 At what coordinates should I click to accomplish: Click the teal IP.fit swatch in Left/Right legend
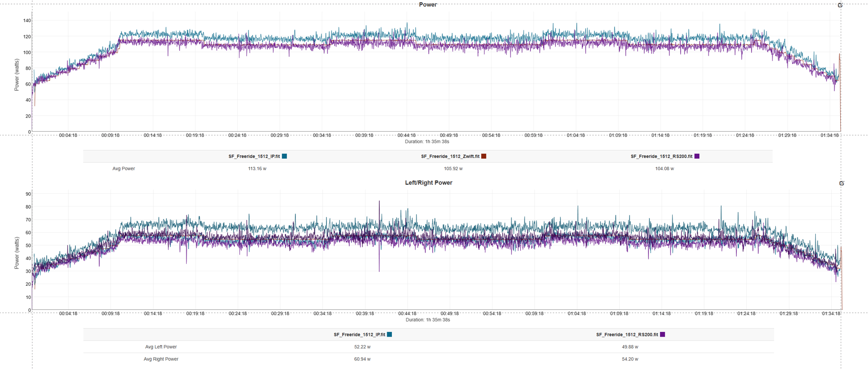click(390, 335)
